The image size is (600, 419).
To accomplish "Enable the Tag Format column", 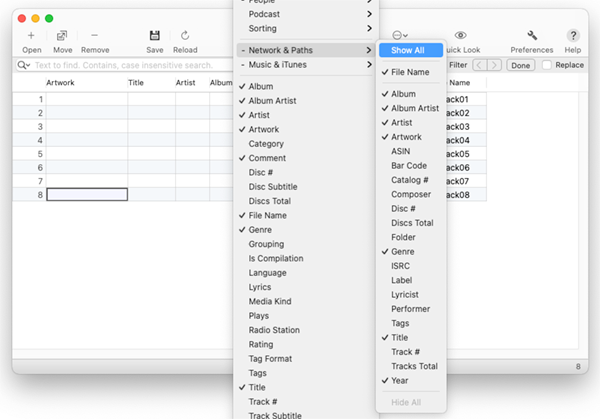I will pyautogui.click(x=306, y=359).
